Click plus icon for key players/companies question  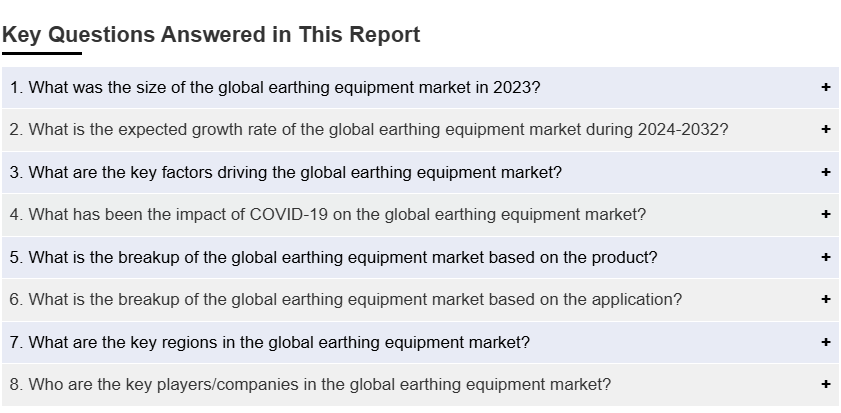coord(825,384)
